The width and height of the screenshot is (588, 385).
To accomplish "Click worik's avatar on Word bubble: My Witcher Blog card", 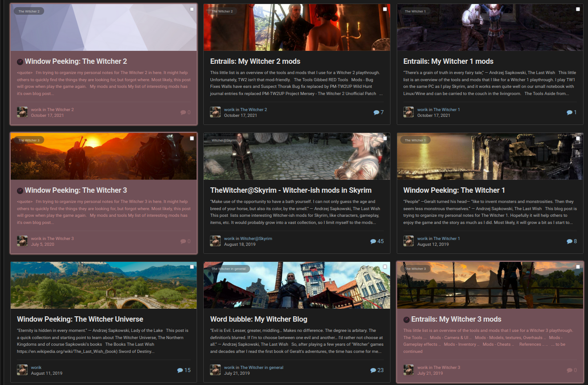I will 215,370.
